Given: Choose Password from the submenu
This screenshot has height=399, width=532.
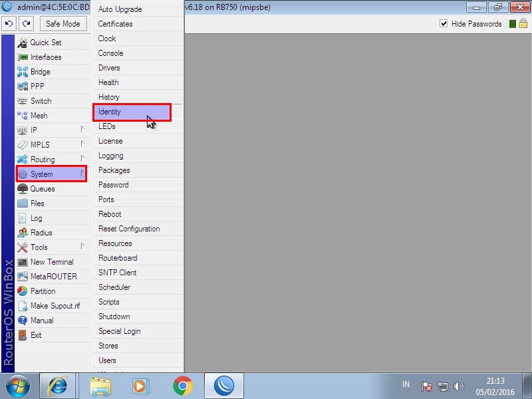Looking at the screenshot, I should click(x=138, y=185).
